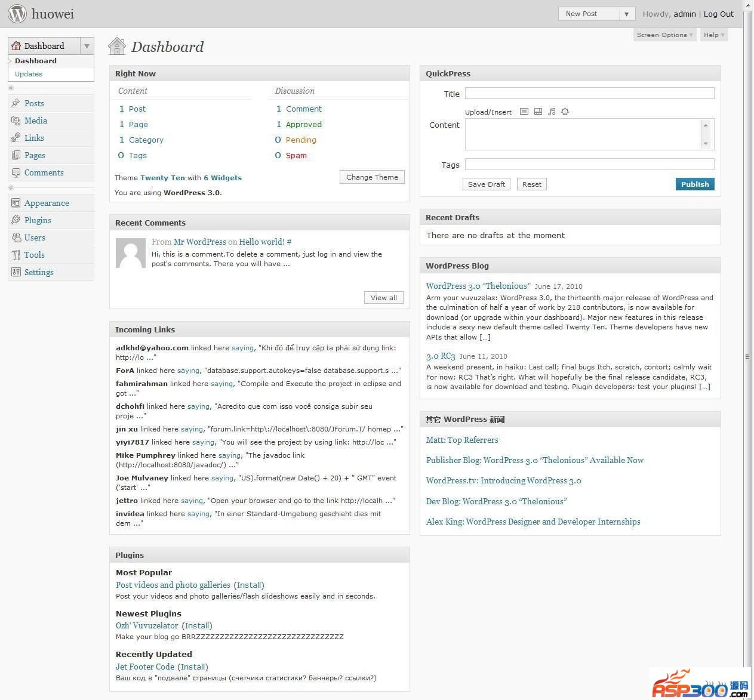Open the 6 Widgets link

[x=223, y=178]
